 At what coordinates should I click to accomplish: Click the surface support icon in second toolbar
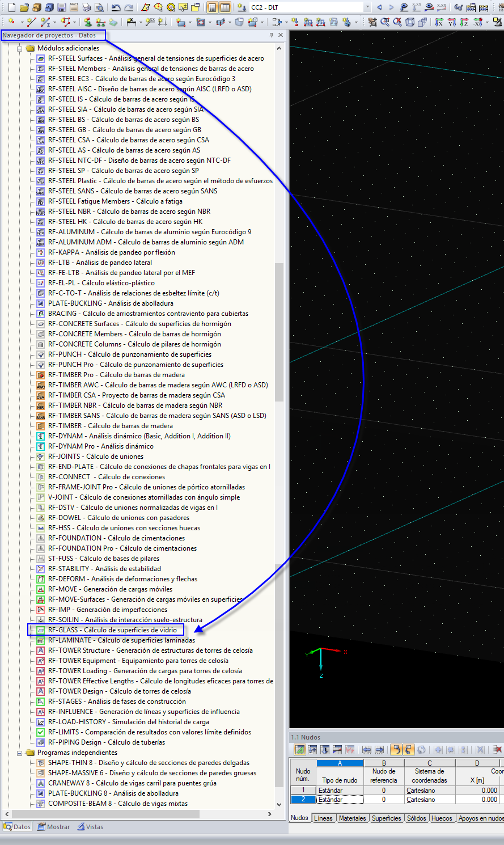point(113,22)
